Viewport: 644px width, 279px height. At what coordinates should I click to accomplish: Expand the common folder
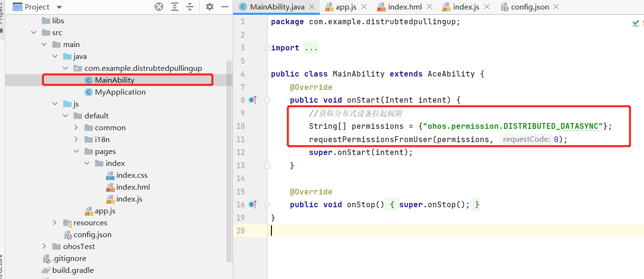coord(76,128)
